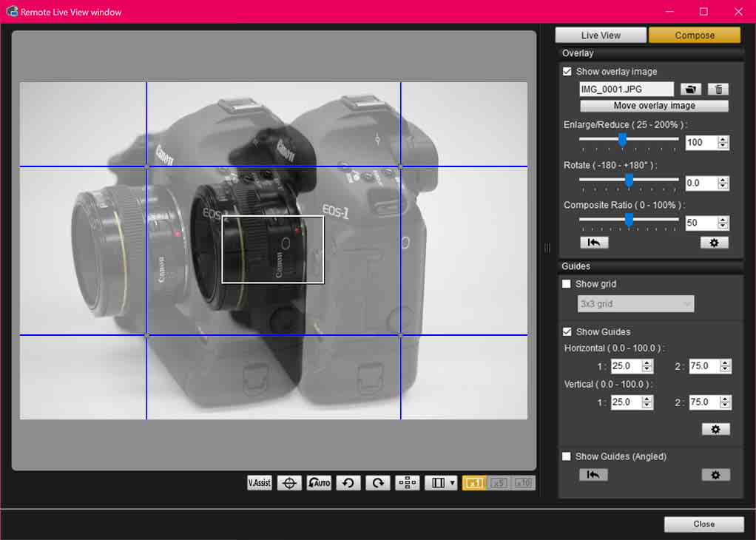Click Vertical guide 1 value field
756x540 pixels.
pyautogui.click(x=626, y=402)
